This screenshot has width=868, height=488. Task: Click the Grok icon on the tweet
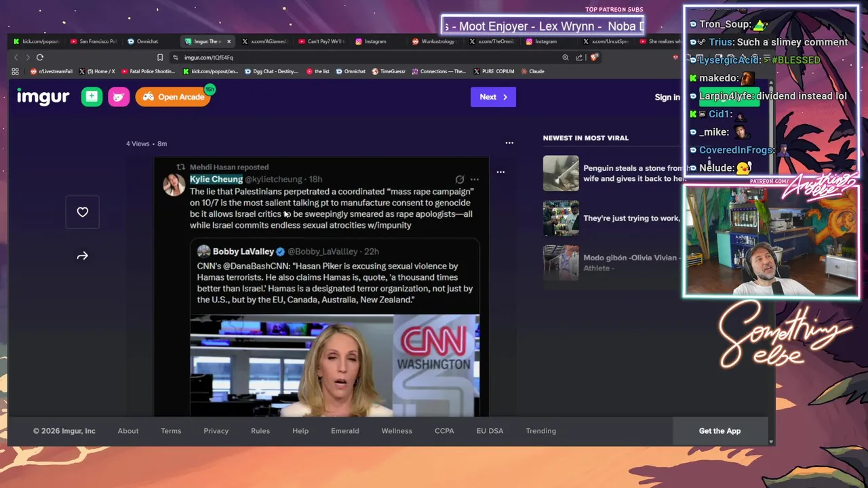click(x=460, y=180)
